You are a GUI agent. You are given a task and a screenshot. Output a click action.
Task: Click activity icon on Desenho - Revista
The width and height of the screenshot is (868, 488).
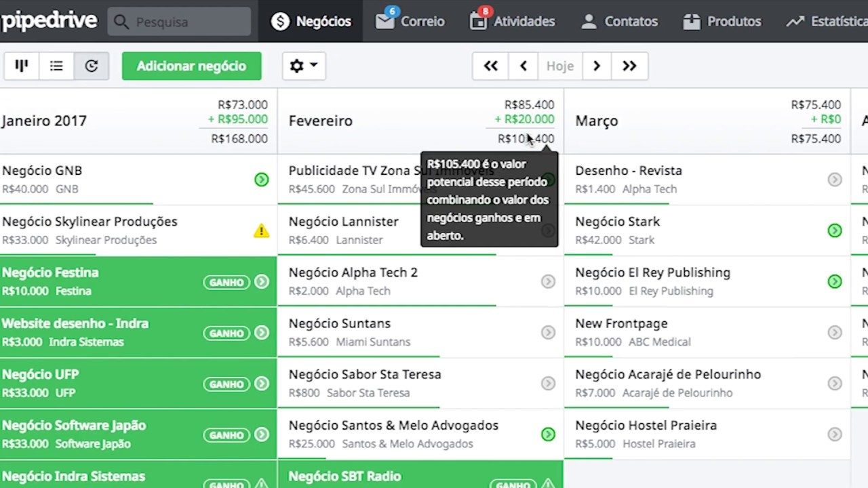click(835, 180)
